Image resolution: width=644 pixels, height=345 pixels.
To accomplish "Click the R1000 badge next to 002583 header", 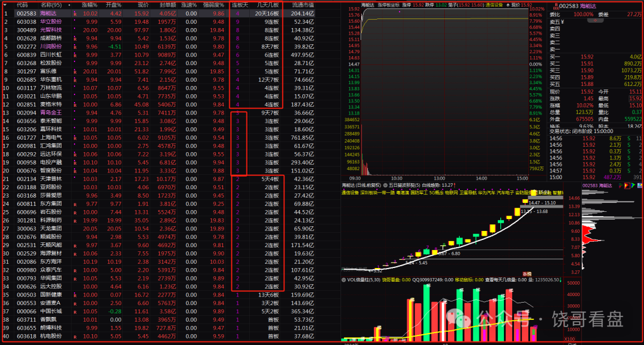I will tap(556, 6).
